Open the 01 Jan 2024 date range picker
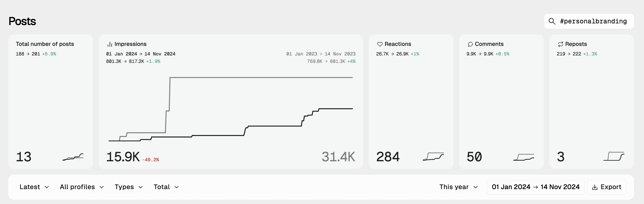Image resolution: width=644 pixels, height=204 pixels. pos(535,187)
